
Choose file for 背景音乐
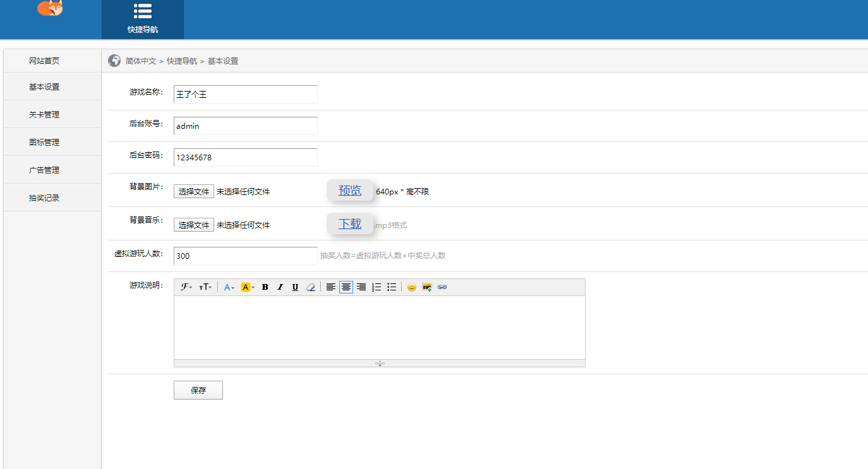194,225
